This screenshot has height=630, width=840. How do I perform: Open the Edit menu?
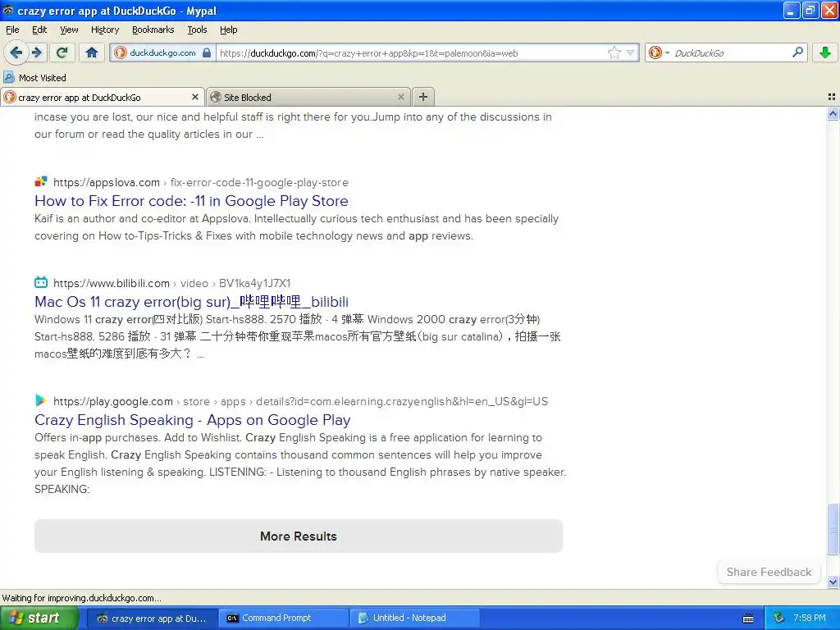[x=39, y=30]
